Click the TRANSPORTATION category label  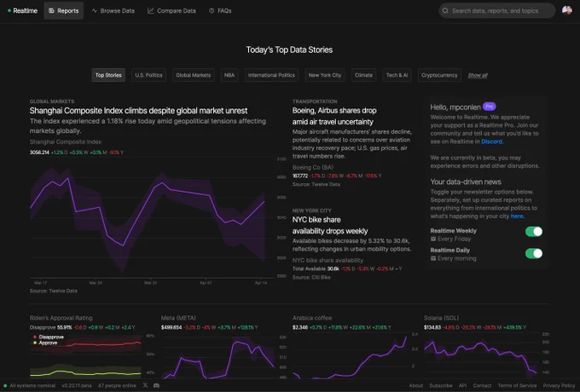point(315,101)
